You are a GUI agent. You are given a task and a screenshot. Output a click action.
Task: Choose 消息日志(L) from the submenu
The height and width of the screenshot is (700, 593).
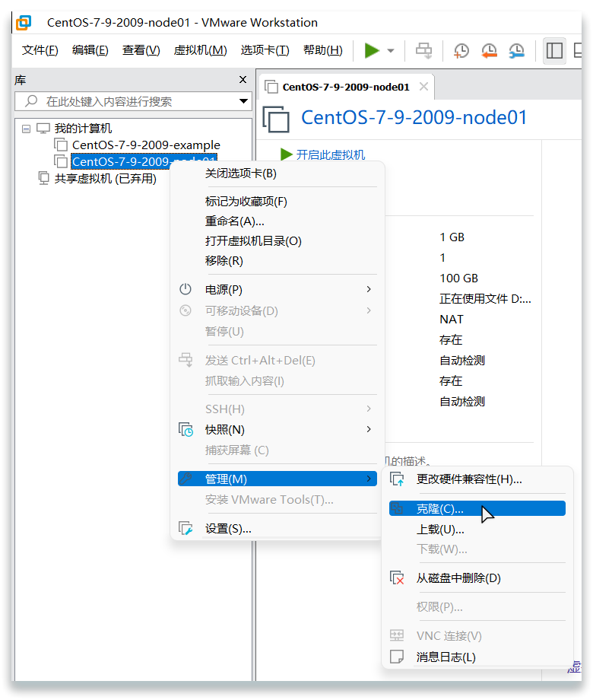click(477, 657)
